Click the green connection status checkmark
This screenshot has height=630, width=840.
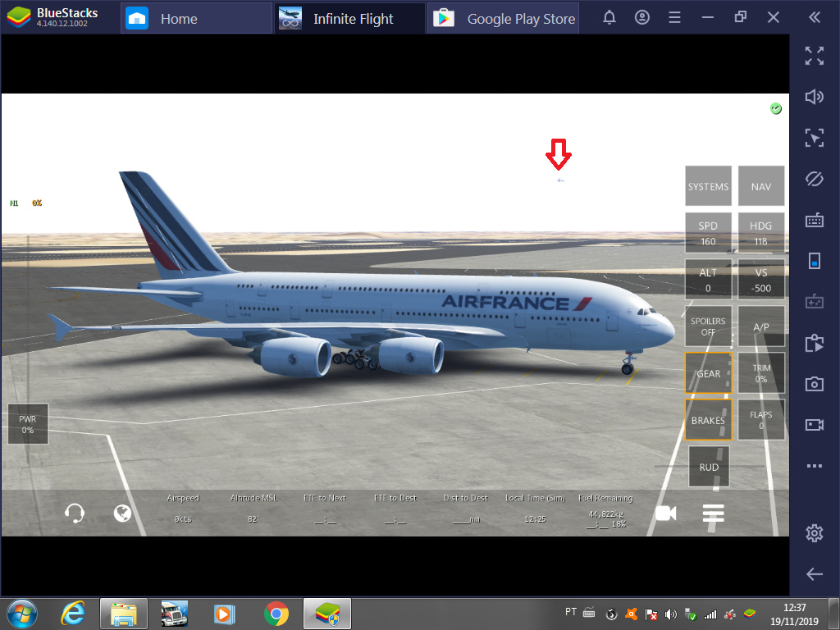tap(775, 109)
